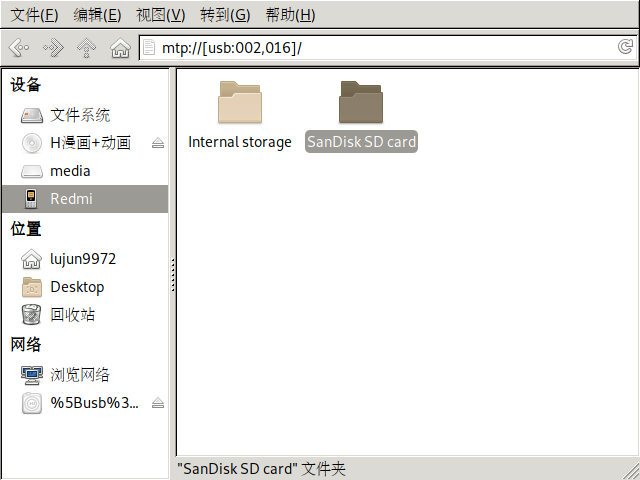Open the 帮助(H) menu
Viewport: 640px width, 480px height.
click(290, 15)
